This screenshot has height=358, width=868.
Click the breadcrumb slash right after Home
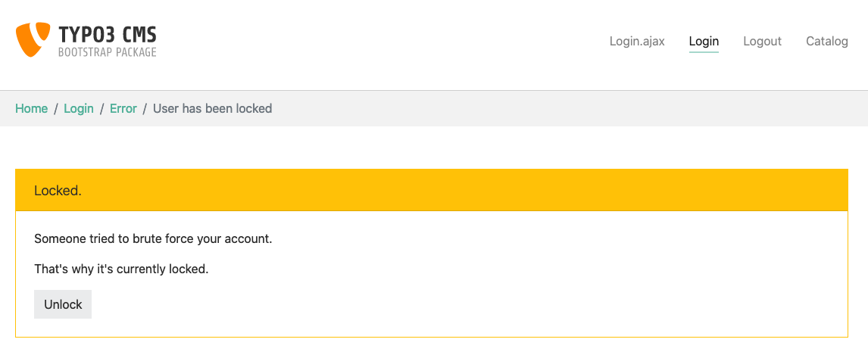[55, 109]
